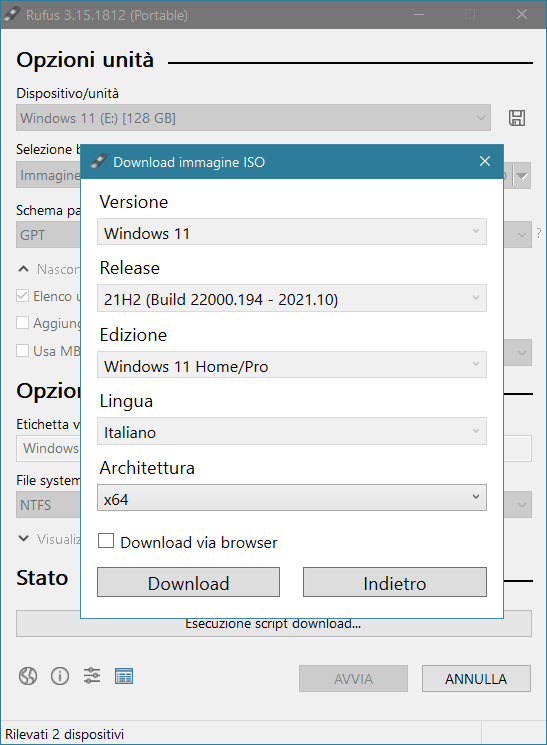Tick the Aggiungi checkbox in main window
The width and height of the screenshot is (547, 745).
click(22, 323)
